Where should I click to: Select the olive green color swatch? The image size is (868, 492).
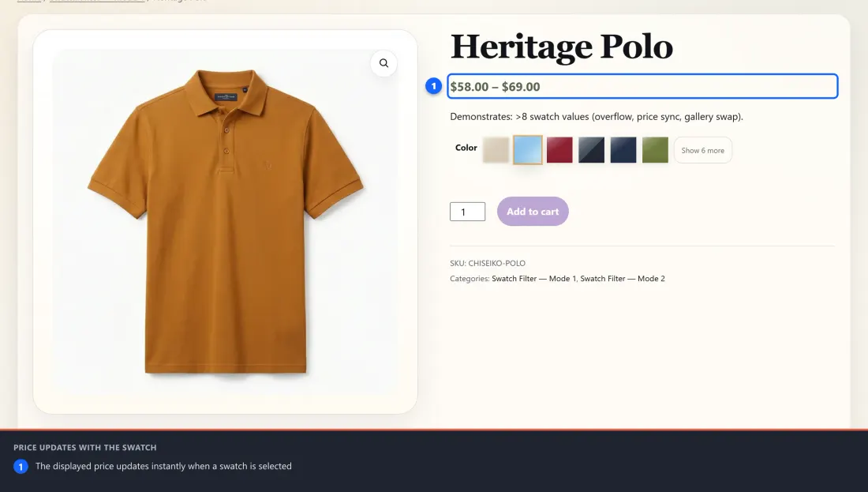(656, 150)
